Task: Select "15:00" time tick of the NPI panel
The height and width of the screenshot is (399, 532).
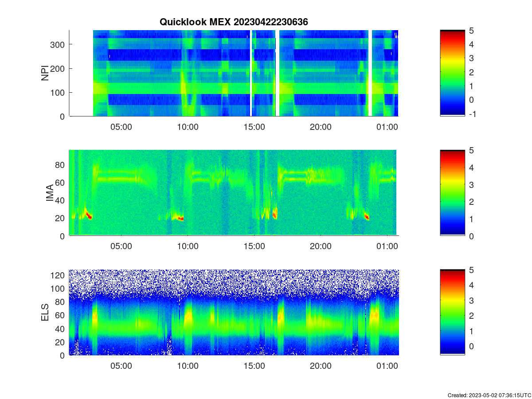Action: (x=254, y=127)
